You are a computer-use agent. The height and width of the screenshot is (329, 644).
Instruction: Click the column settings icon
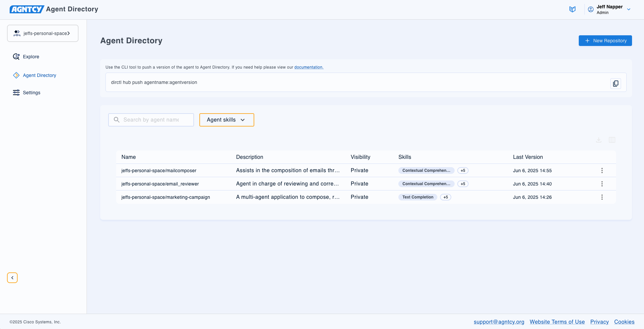tap(612, 140)
